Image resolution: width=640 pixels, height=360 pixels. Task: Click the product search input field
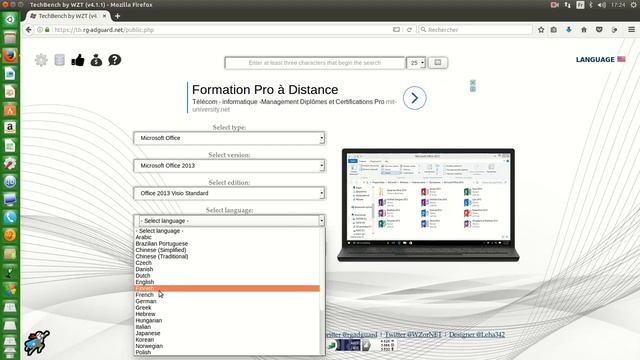[x=315, y=63]
